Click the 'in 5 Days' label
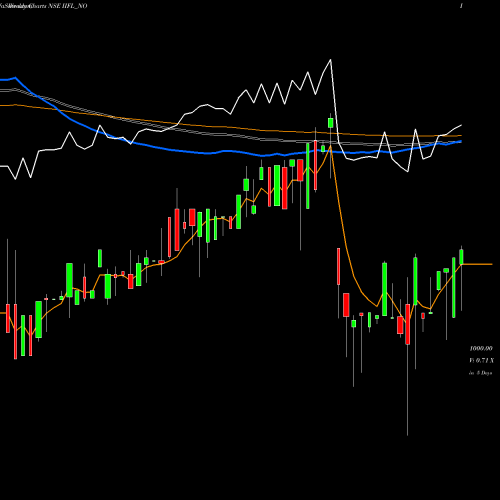The width and height of the screenshot is (500, 500). (x=481, y=373)
